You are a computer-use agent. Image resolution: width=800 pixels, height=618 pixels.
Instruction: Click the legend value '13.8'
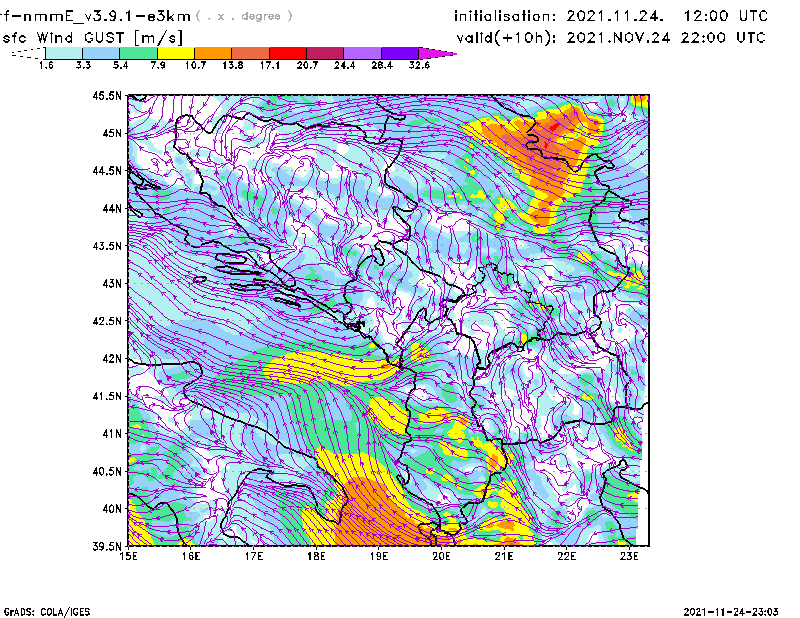coord(233,65)
